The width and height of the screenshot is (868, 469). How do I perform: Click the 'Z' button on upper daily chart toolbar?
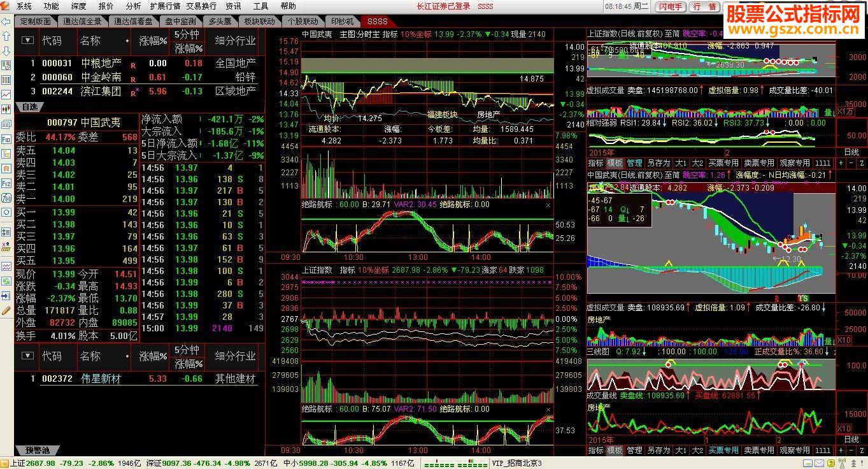[861, 163]
